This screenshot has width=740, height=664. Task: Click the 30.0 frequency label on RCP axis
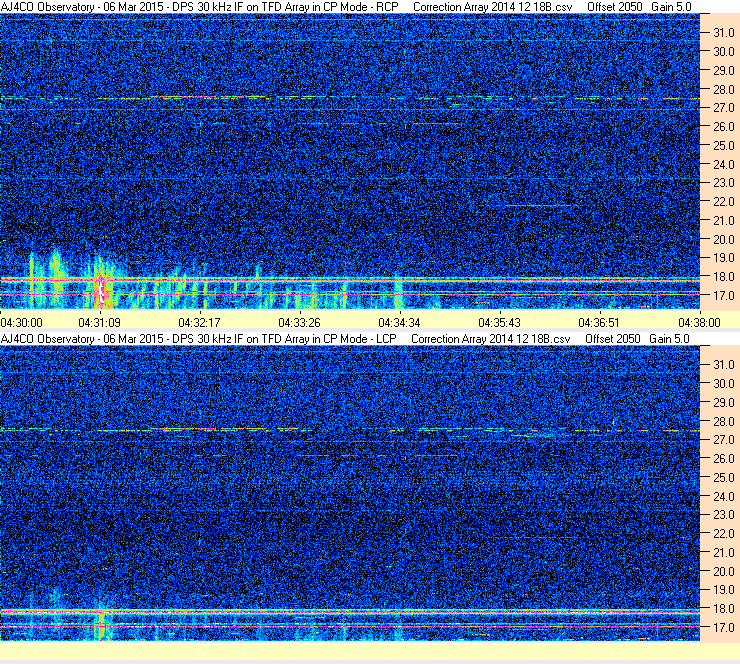pyautogui.click(x=723, y=51)
